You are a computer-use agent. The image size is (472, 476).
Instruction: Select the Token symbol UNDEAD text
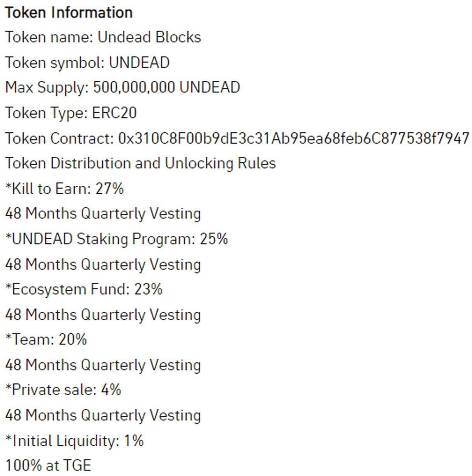tap(87, 63)
